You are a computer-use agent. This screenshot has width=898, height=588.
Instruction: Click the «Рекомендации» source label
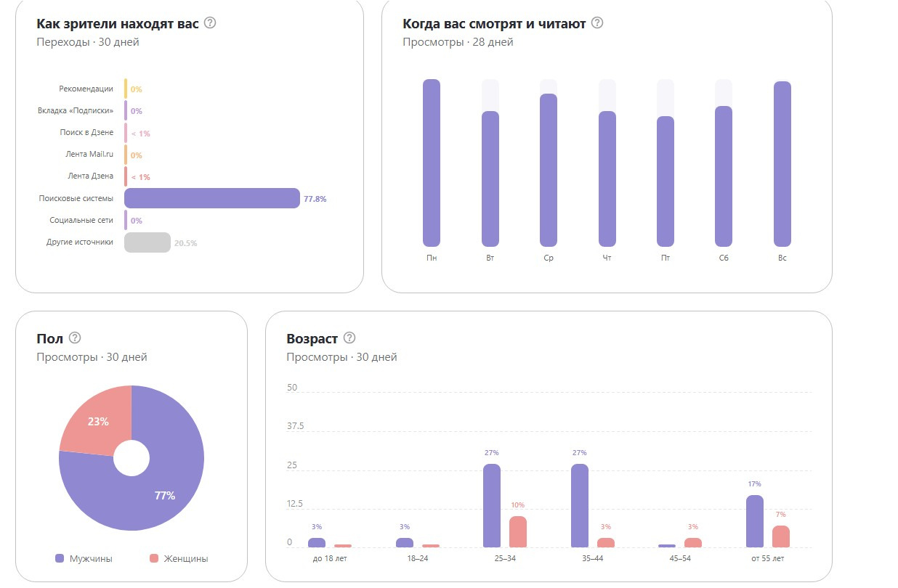pos(86,89)
